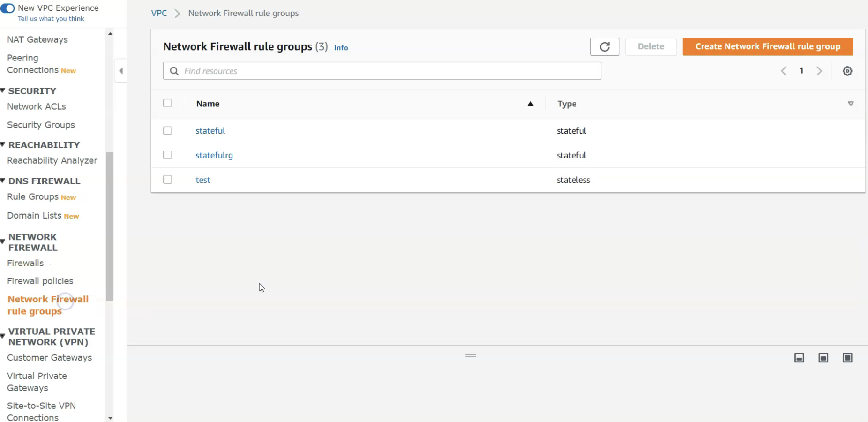Open the Type column filter dropdown arrow
Screen dimensions: 868x422
coord(851,104)
